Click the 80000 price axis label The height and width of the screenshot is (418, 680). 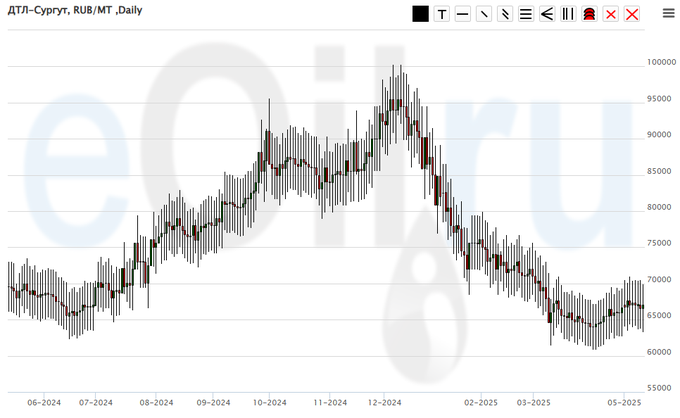[658, 208]
